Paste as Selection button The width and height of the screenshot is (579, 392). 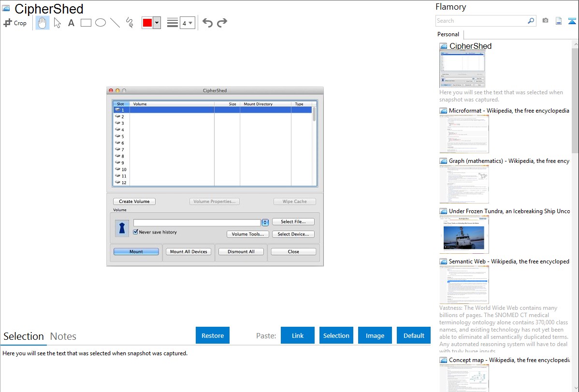coord(336,335)
